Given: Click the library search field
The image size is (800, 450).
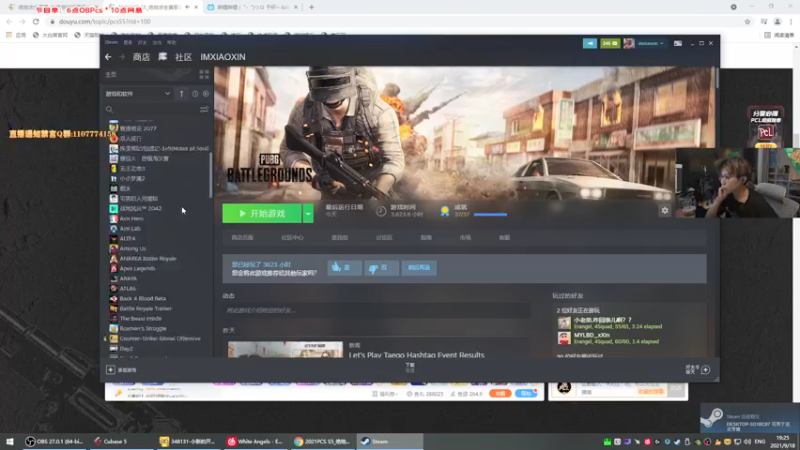Looking at the screenshot, I should pyautogui.click(x=152, y=109).
